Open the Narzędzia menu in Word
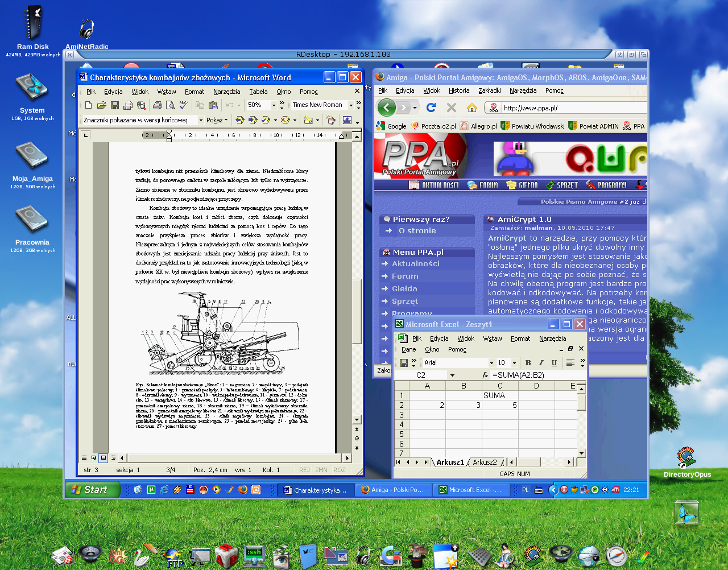The image size is (728, 570). coord(226,92)
